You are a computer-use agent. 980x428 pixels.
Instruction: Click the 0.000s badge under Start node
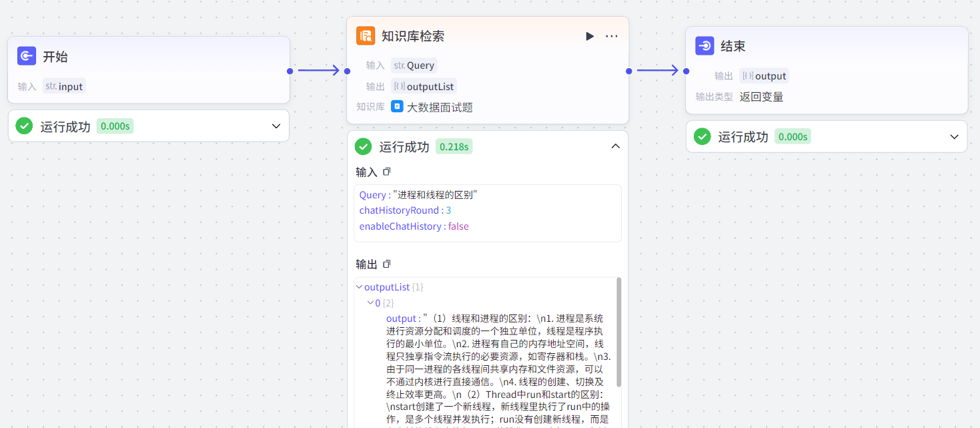coord(115,126)
